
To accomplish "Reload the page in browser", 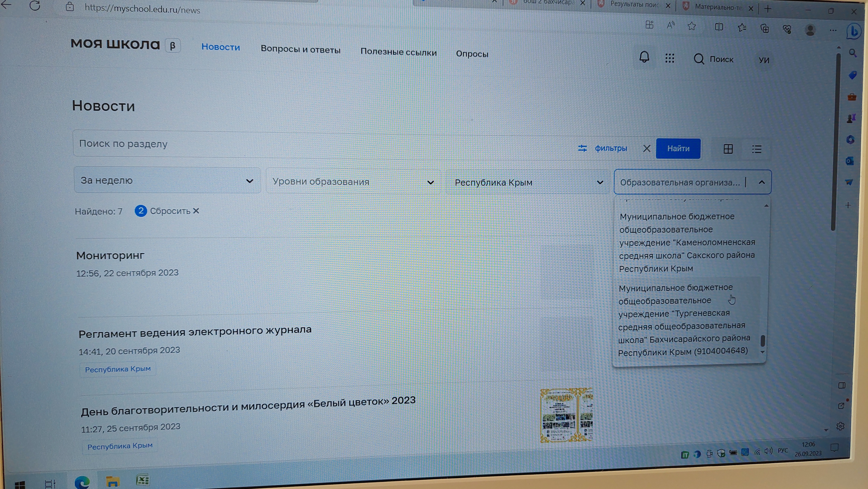I will (35, 6).
